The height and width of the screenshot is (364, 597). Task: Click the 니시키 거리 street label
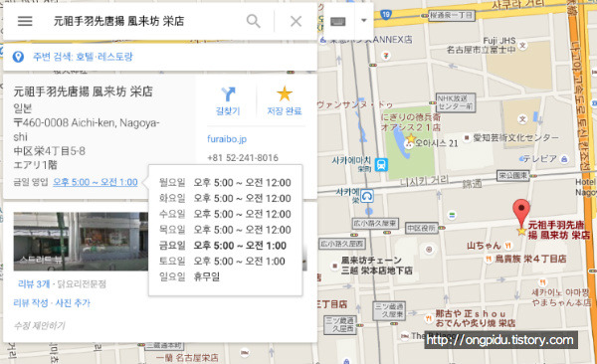pos(425,182)
